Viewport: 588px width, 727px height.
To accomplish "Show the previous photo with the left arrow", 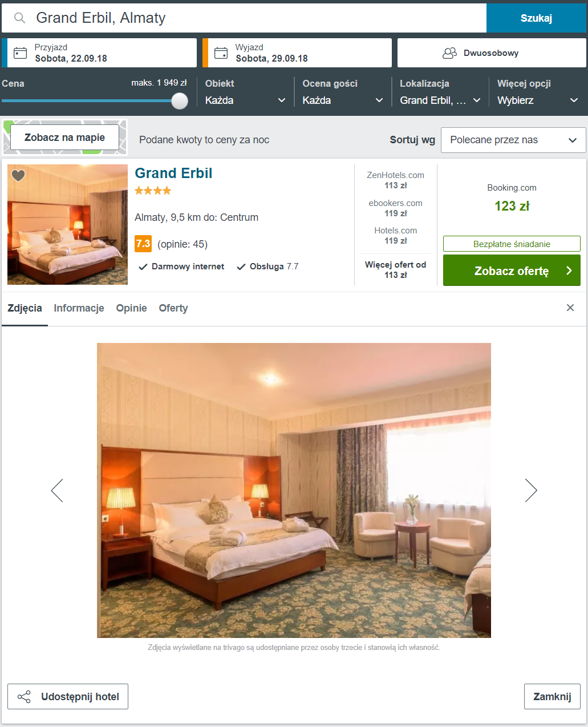I will [x=57, y=490].
